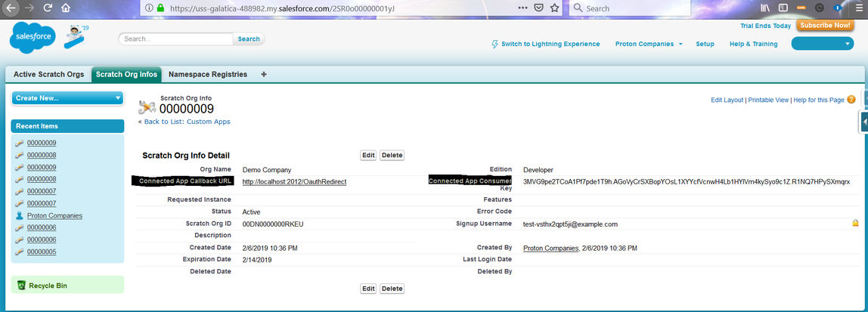Click the Recycle Bin icon
Screen dimensions: 868x312
pos(21,286)
